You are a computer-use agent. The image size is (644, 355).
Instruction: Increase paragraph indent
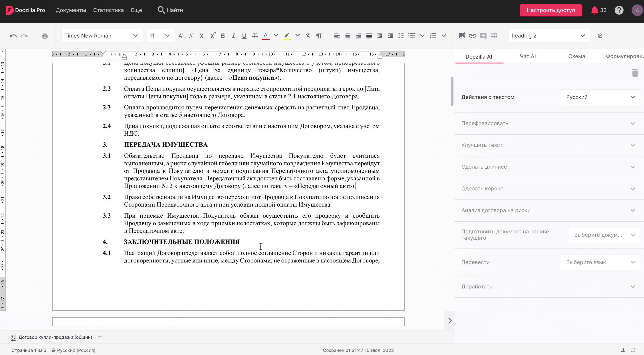point(390,35)
